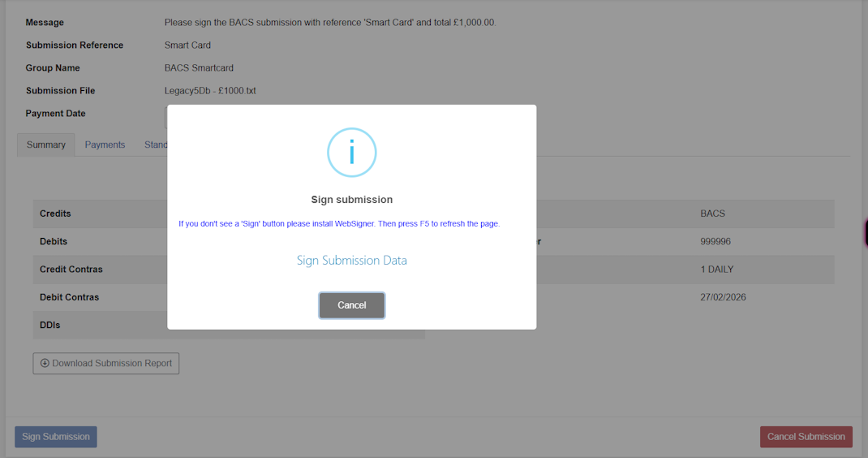
Task: Select the Summary tab
Action: click(45, 145)
